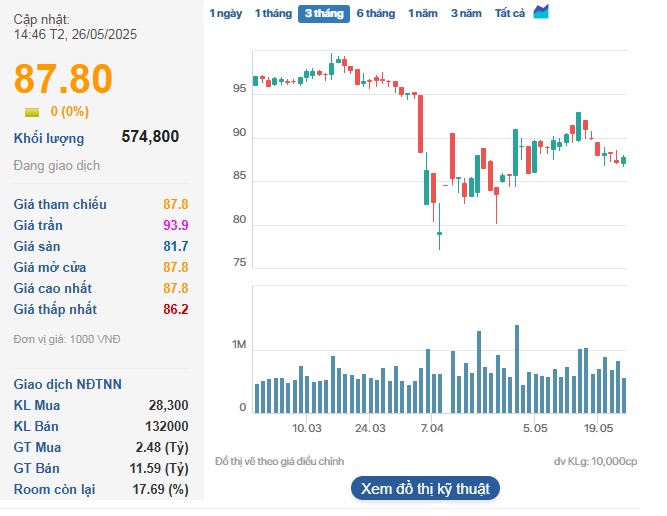Choose the 3 năm time range

point(465,13)
